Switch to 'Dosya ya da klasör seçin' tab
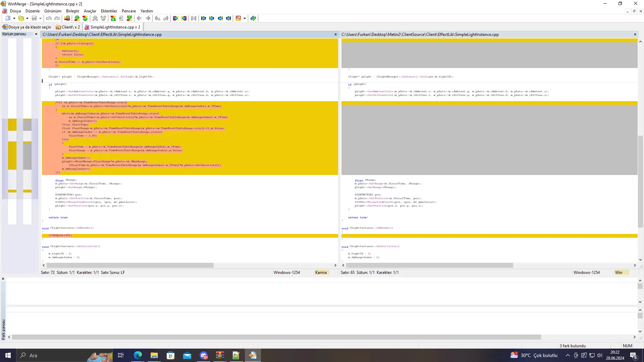Screen dimensions: 644x362 (x=27, y=27)
